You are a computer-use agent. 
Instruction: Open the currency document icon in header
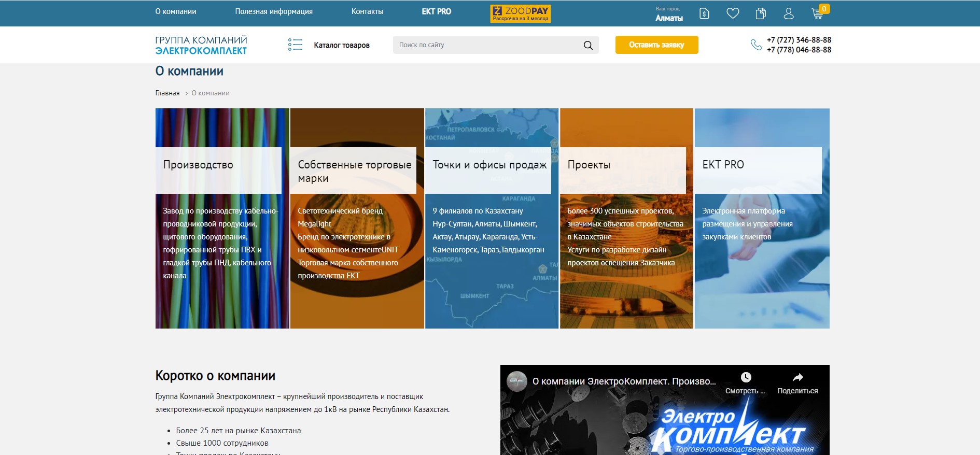tap(704, 13)
